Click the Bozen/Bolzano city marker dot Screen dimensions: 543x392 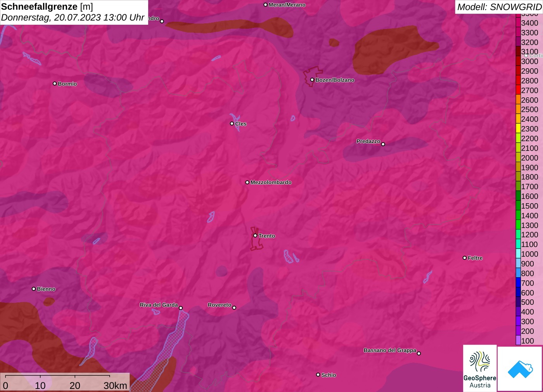tap(312, 80)
